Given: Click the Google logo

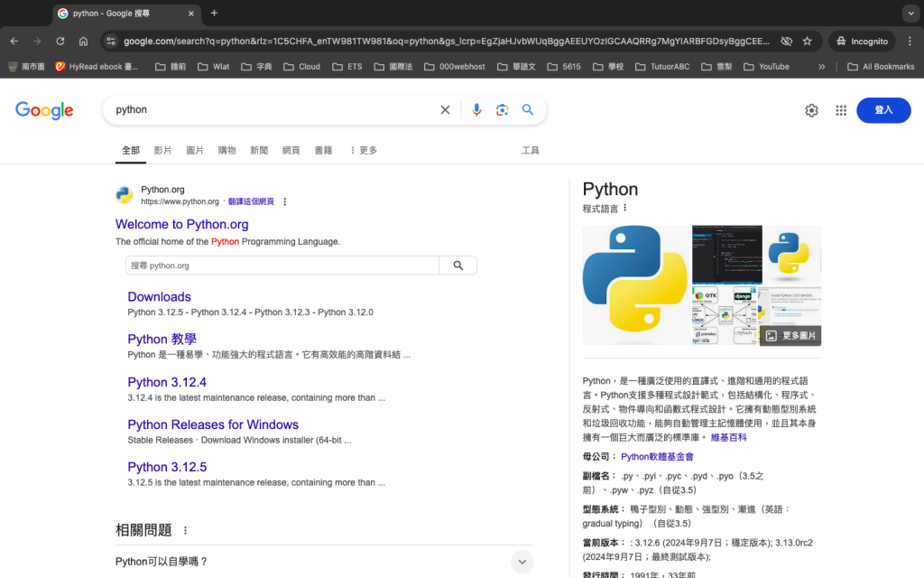Looking at the screenshot, I should 44,110.
